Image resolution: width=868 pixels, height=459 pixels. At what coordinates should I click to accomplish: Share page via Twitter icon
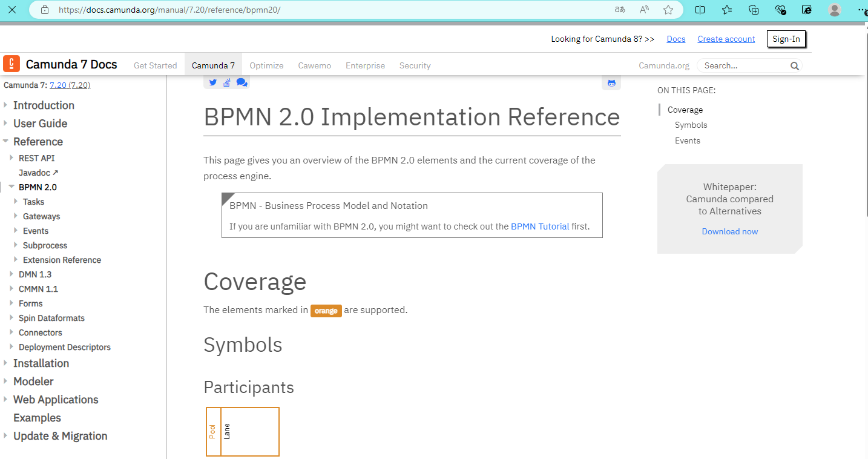[x=212, y=82]
